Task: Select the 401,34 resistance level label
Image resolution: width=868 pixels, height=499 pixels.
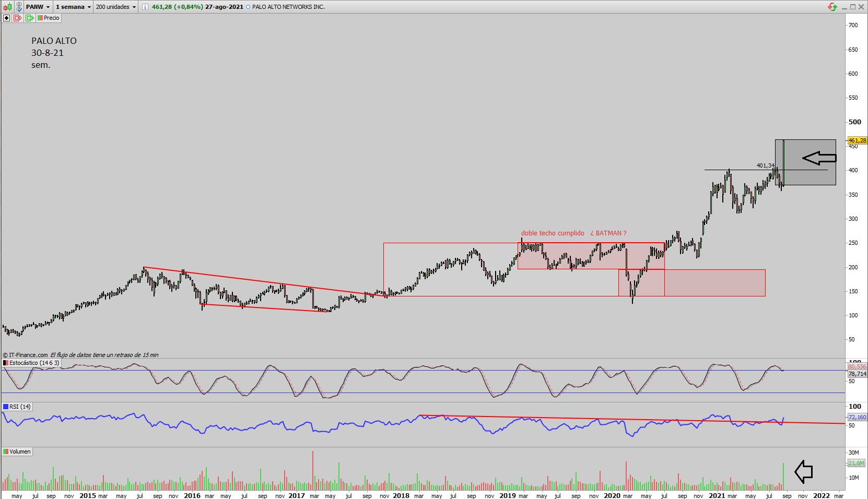Action: tap(766, 165)
